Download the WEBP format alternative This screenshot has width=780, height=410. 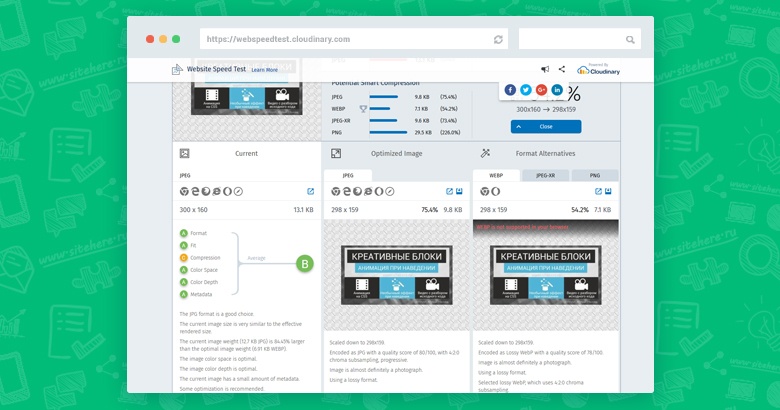pyautogui.click(x=610, y=191)
